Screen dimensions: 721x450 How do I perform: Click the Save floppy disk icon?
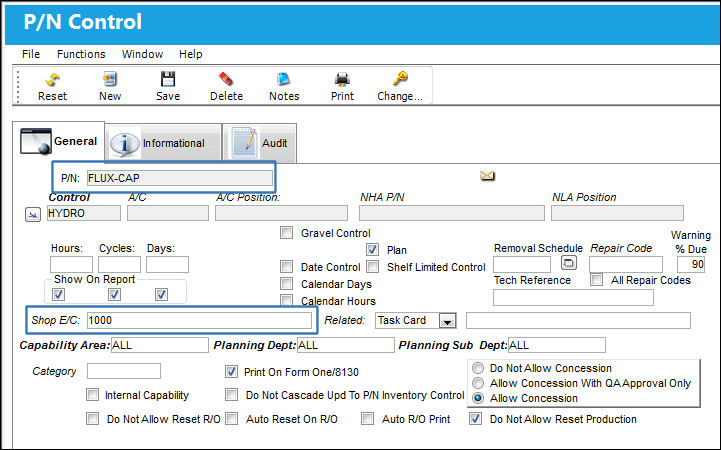tap(168, 79)
